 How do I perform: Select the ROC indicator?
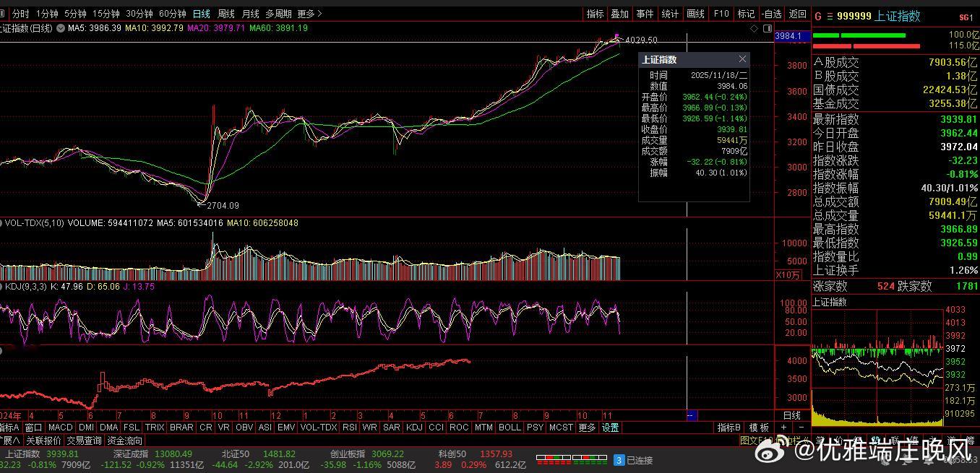click(x=459, y=428)
